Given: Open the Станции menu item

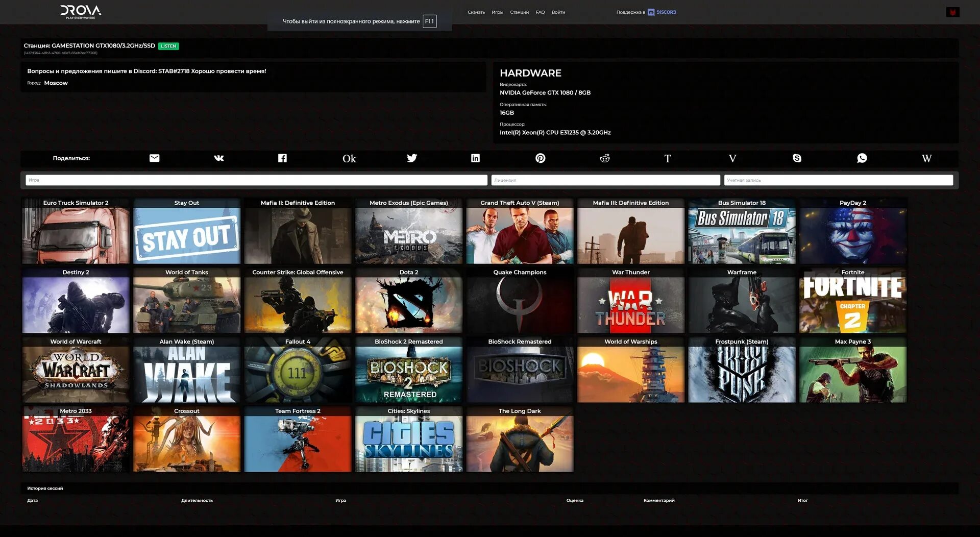Looking at the screenshot, I should point(519,12).
